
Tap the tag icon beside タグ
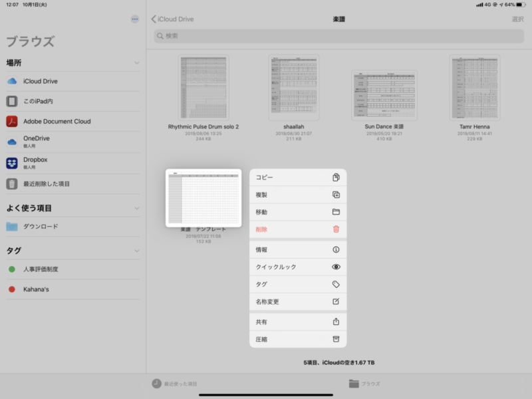(336, 285)
